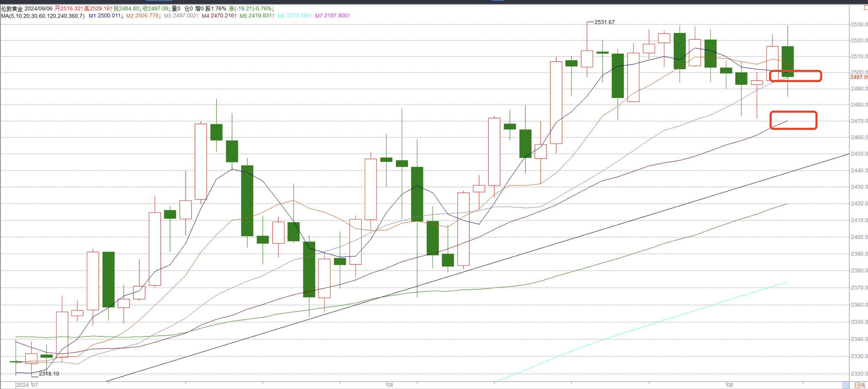Image resolution: width=868 pixels, height=389 pixels.
Task: Click the 2024/07 date axis label
Action: point(27,385)
